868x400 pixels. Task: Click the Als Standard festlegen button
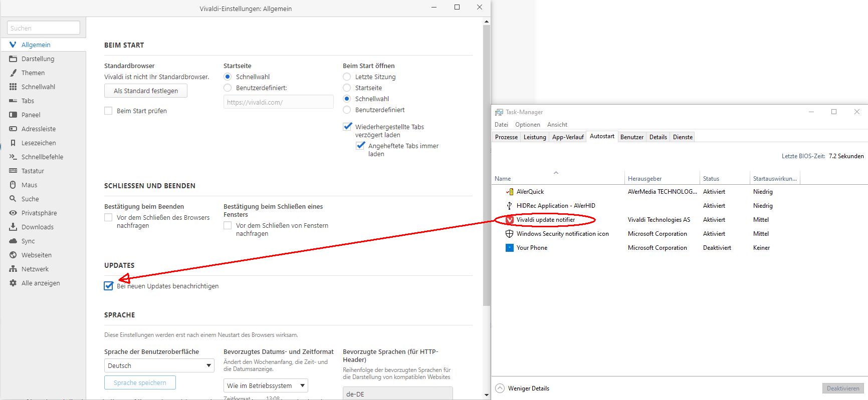click(x=146, y=91)
